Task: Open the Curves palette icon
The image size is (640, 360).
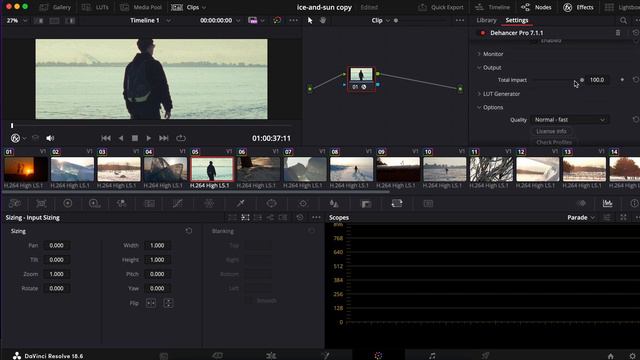Action: point(178,203)
